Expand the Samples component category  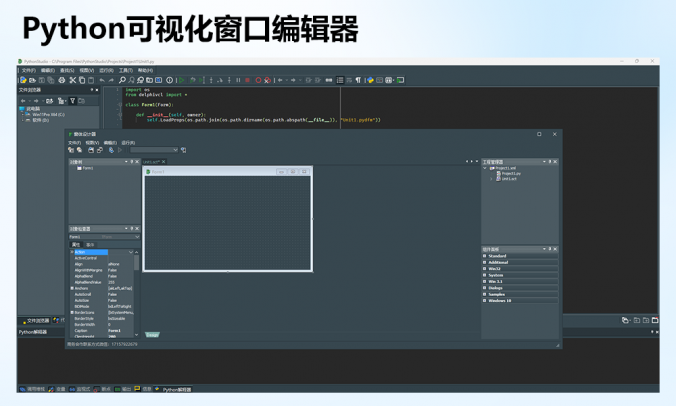[x=485, y=294]
